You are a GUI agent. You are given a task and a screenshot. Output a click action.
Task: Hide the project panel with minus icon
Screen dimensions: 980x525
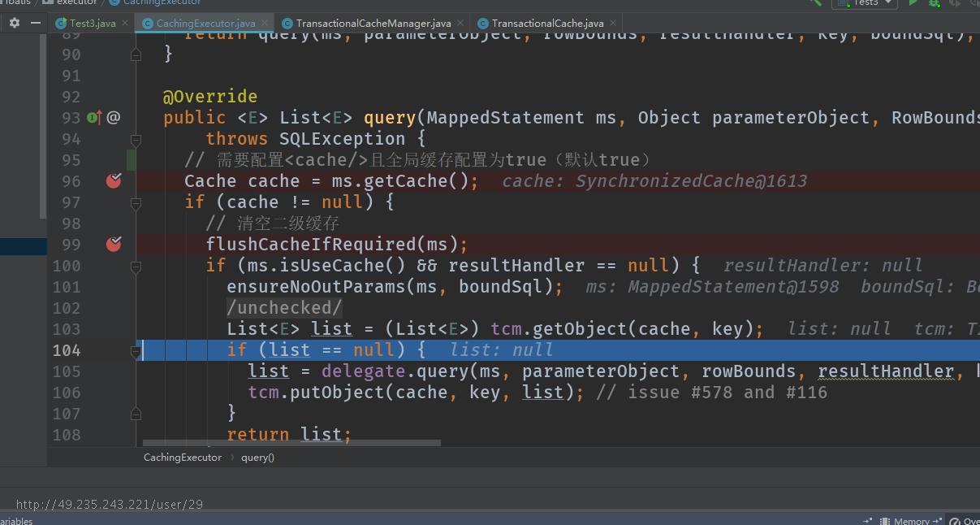pos(35,23)
